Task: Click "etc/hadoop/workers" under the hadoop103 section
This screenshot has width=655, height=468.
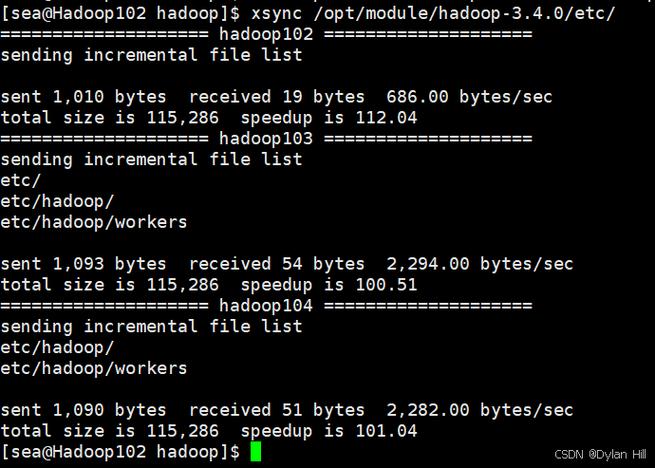Action: point(94,222)
